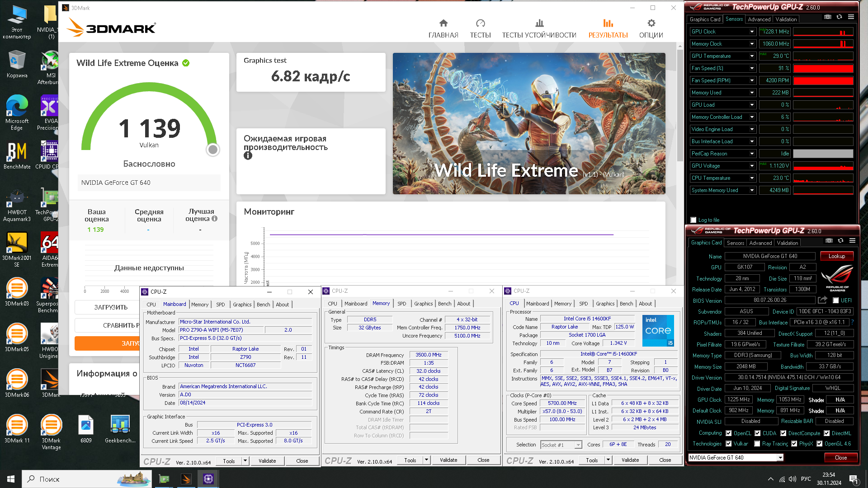Screen dimensions: 868x488
Task: Toggle the UEFI checkbox in GPU-Z
Action: point(835,300)
